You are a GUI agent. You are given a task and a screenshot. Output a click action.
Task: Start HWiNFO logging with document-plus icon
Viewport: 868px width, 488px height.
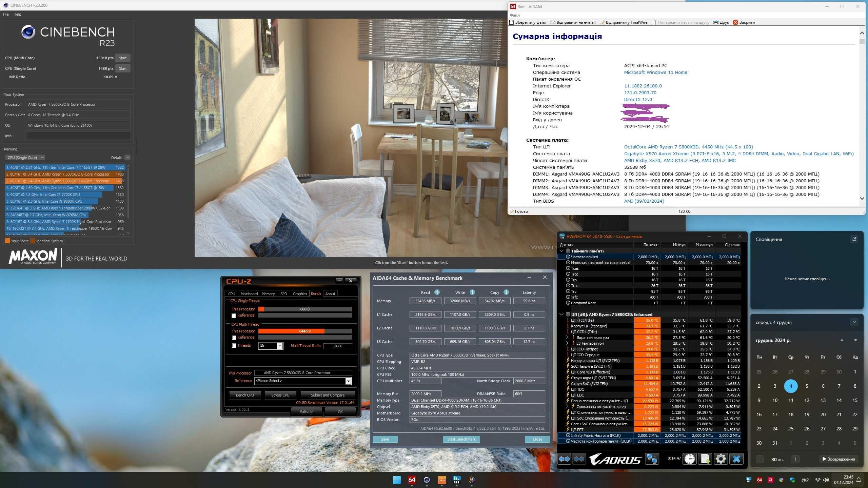tap(705, 459)
